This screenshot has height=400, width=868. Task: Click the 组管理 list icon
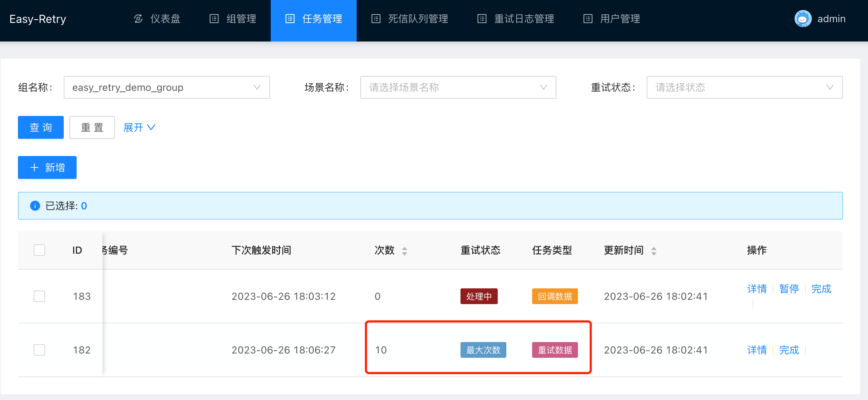(214, 19)
